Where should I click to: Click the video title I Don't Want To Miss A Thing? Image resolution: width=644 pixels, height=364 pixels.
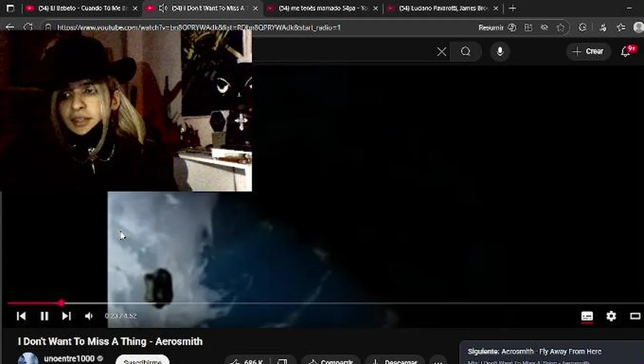point(110,342)
